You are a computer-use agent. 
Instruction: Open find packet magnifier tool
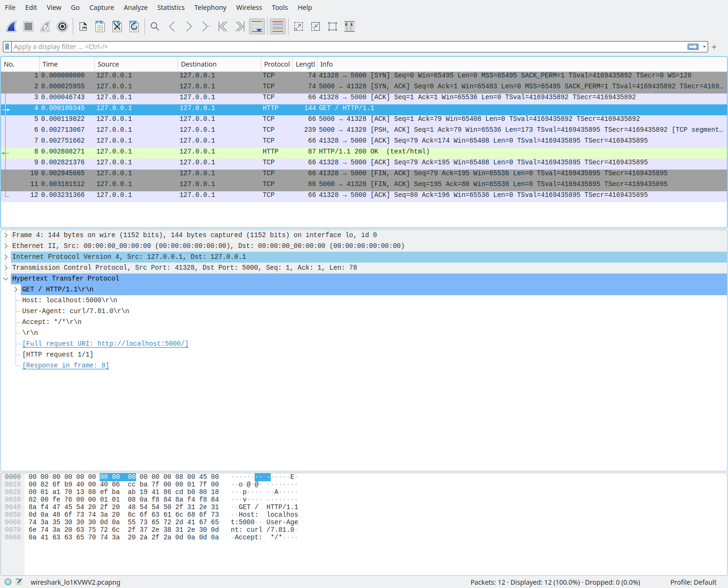[155, 26]
